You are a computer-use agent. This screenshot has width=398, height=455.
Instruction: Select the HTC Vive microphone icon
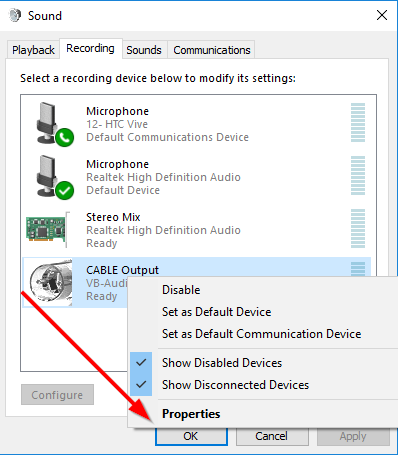[x=54, y=124]
